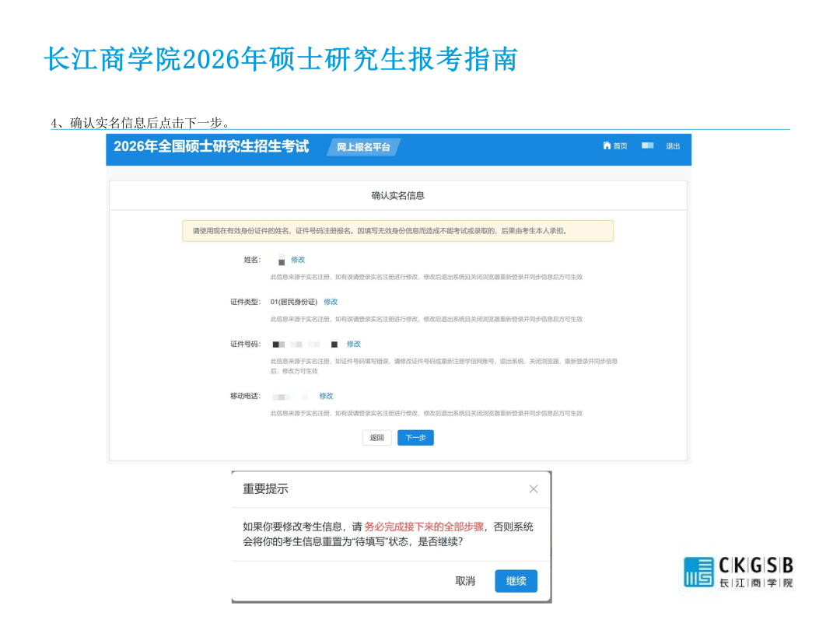Click the CKGSB logo
Screen dimensions: 840x630
click(738, 572)
